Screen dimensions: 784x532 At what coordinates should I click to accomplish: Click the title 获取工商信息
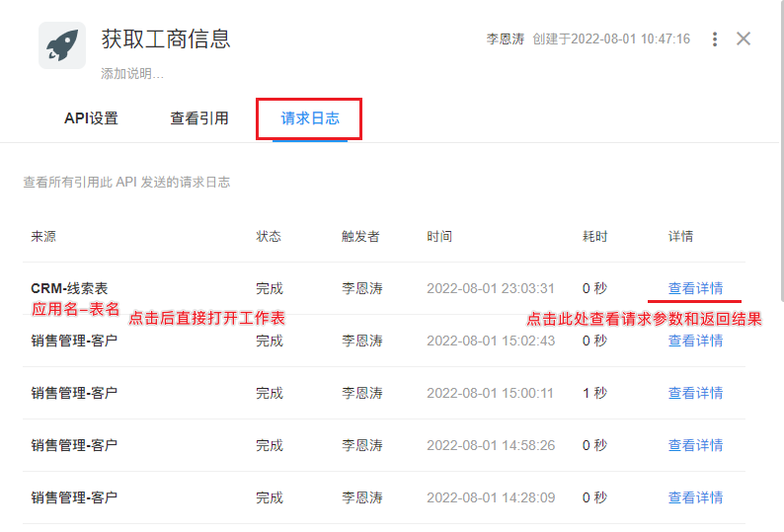tap(166, 39)
